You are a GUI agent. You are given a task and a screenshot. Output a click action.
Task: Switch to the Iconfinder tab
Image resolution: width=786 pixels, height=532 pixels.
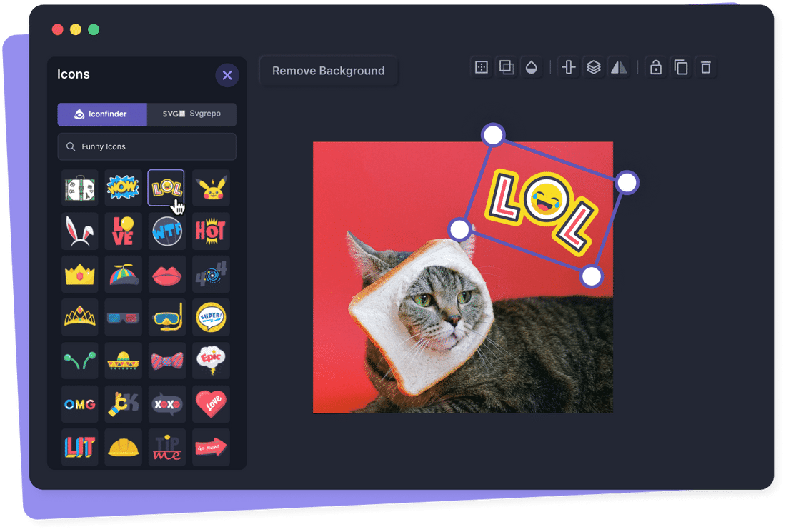point(102,114)
